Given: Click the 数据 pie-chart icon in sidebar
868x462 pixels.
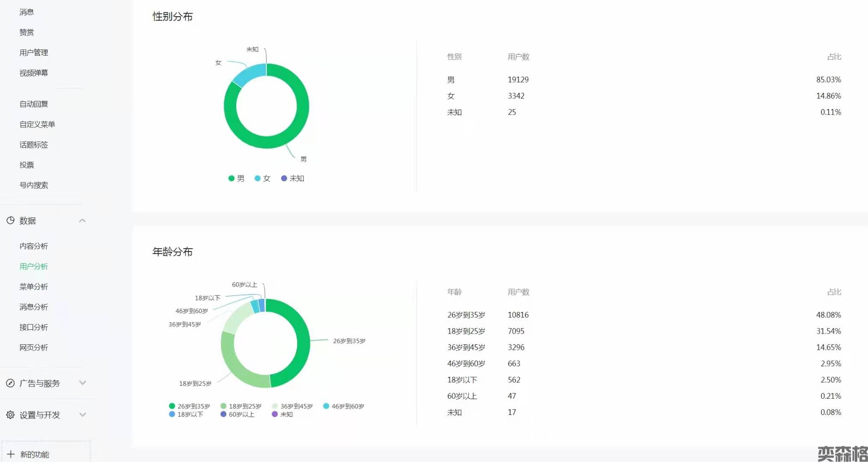Looking at the screenshot, I should pos(10,220).
